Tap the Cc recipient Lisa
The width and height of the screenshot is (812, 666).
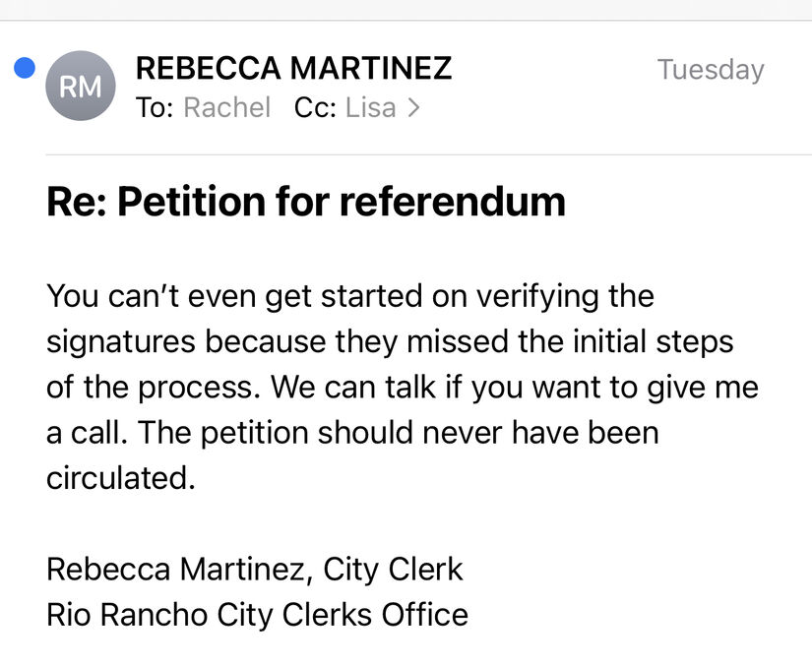pyautogui.click(x=370, y=107)
